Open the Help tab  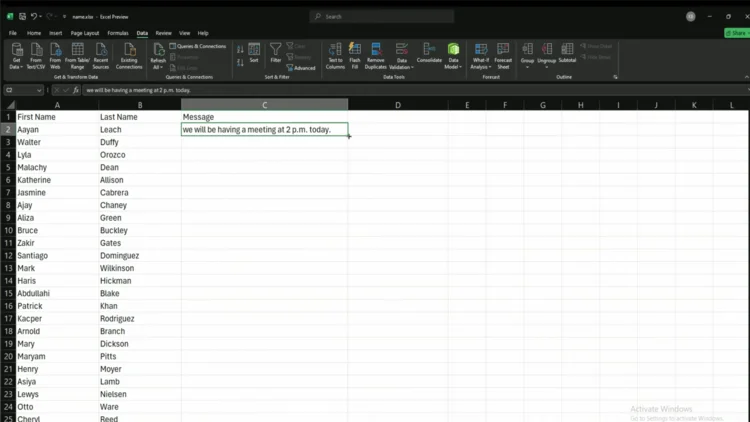(x=203, y=33)
